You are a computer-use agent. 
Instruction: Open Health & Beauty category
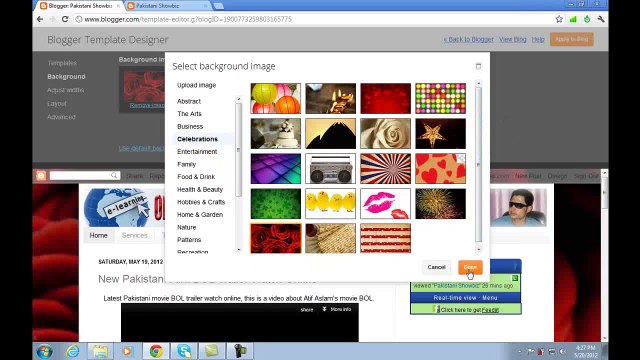[200, 189]
